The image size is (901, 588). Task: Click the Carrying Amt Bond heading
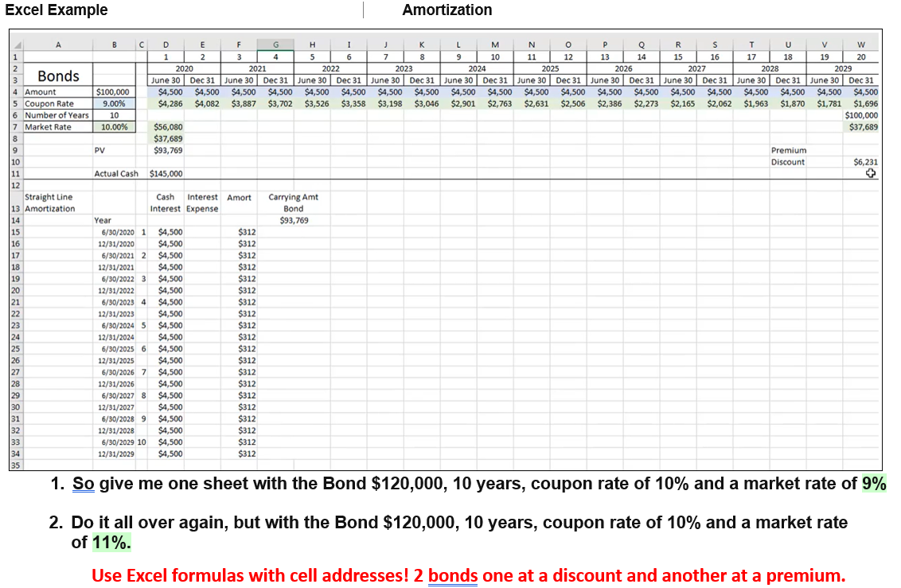tap(293, 203)
